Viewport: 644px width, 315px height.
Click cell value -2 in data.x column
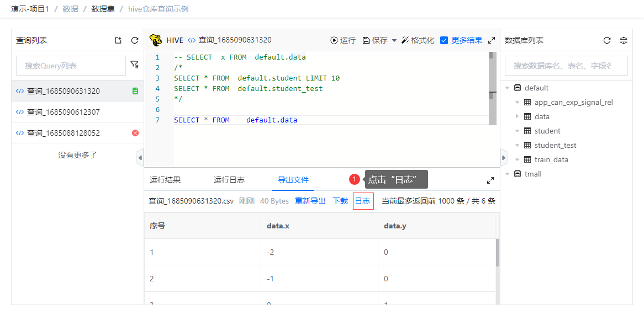tap(270, 252)
